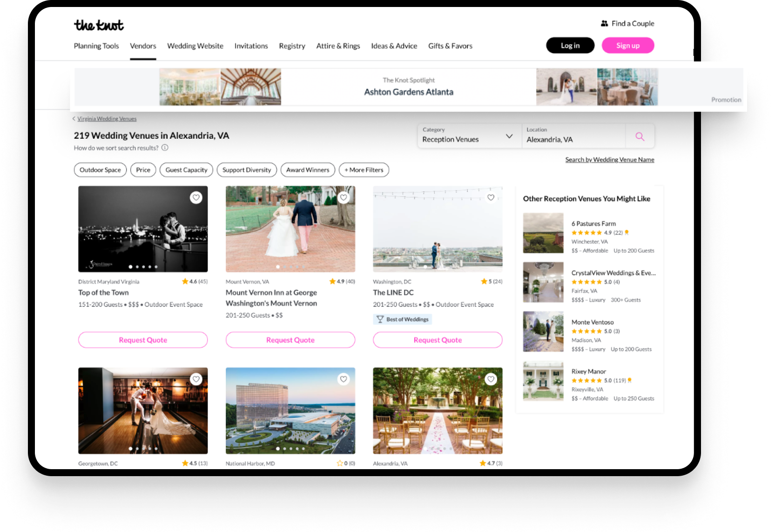Viewport: 775px width, 532px height.
Task: Request Quote for Mount Vernon Inn
Action: click(290, 340)
